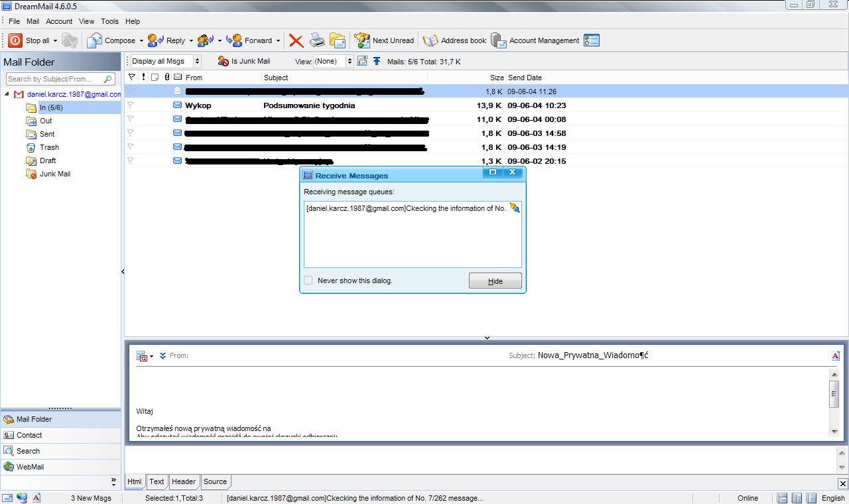The width and height of the screenshot is (849, 504).
Task: Click the blue up arrow icon
Action: [x=377, y=61]
